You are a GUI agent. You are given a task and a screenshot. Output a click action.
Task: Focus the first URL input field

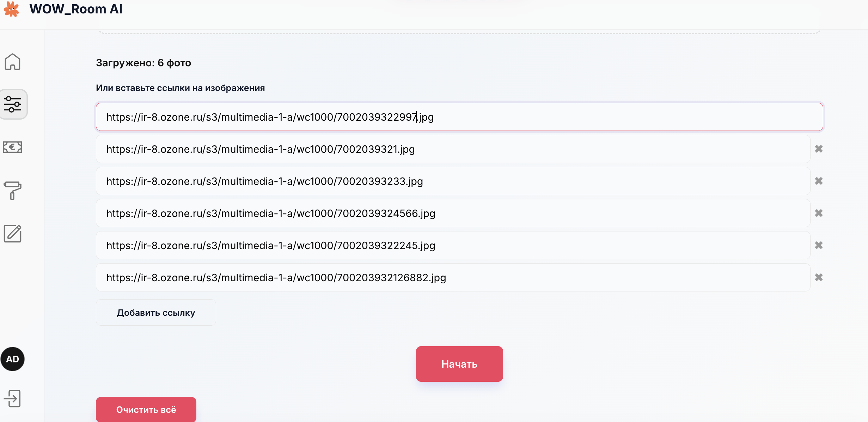(459, 117)
